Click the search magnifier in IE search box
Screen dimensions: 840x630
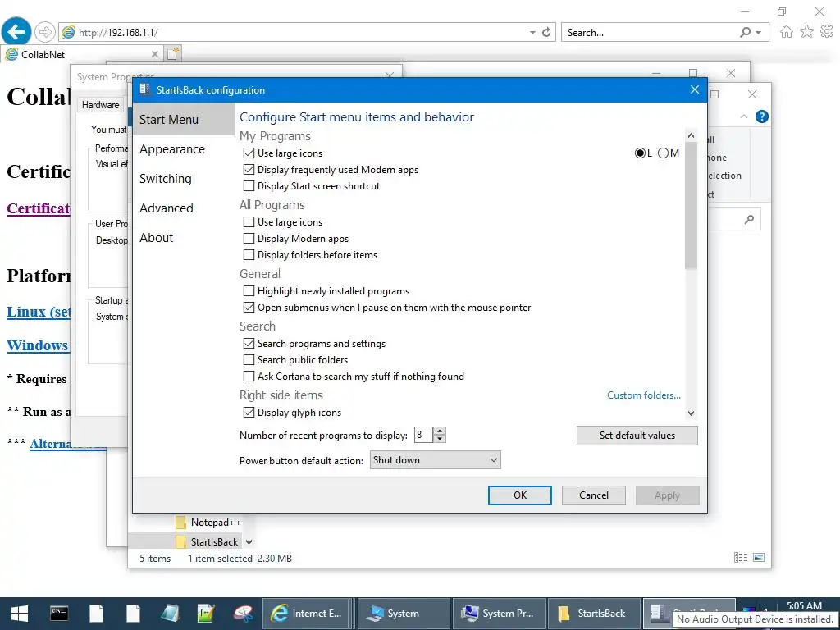(x=745, y=32)
